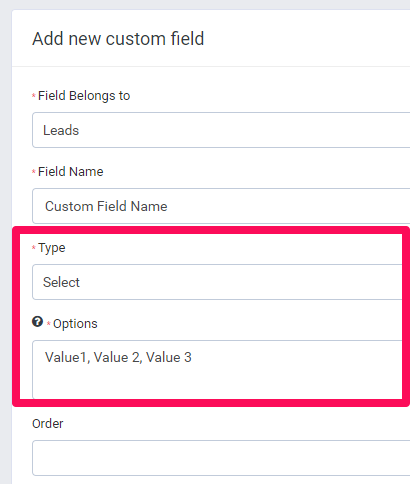The height and width of the screenshot is (484, 410).
Task: Place cursor on Value1 in Options
Action: (x=66, y=357)
